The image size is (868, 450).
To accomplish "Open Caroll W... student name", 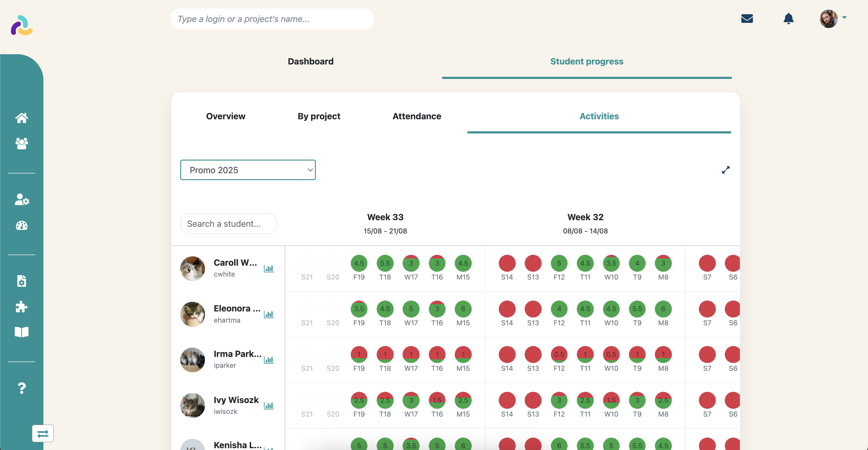I will 235,263.
